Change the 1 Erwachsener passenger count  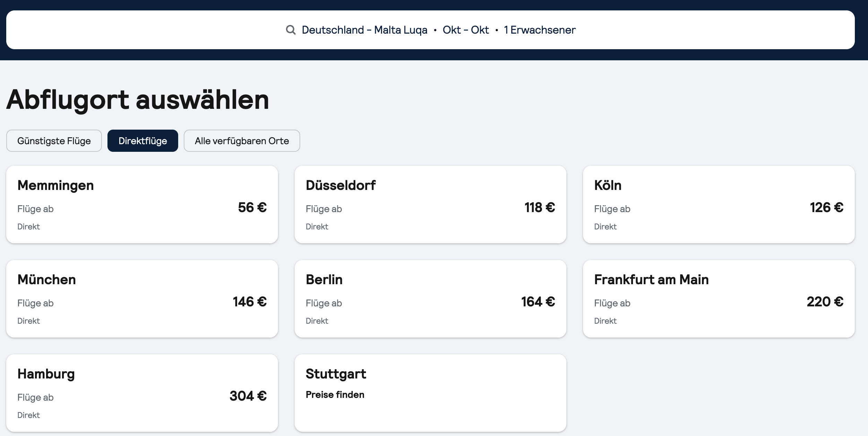[x=540, y=30]
